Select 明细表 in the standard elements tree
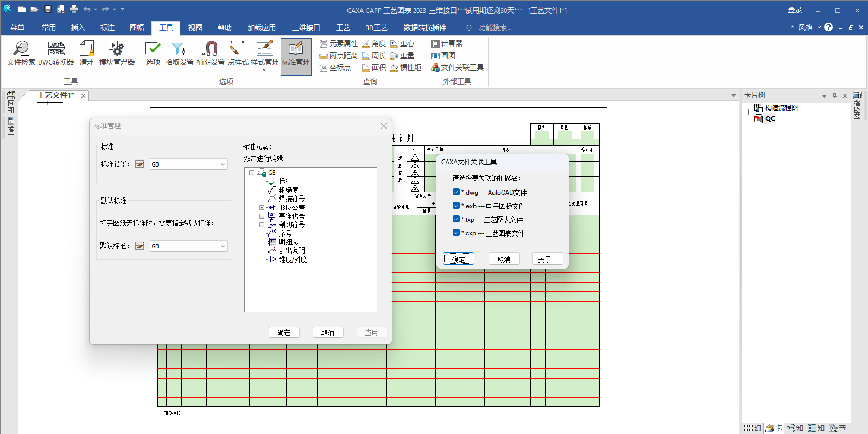The width and height of the screenshot is (868, 434). click(288, 242)
